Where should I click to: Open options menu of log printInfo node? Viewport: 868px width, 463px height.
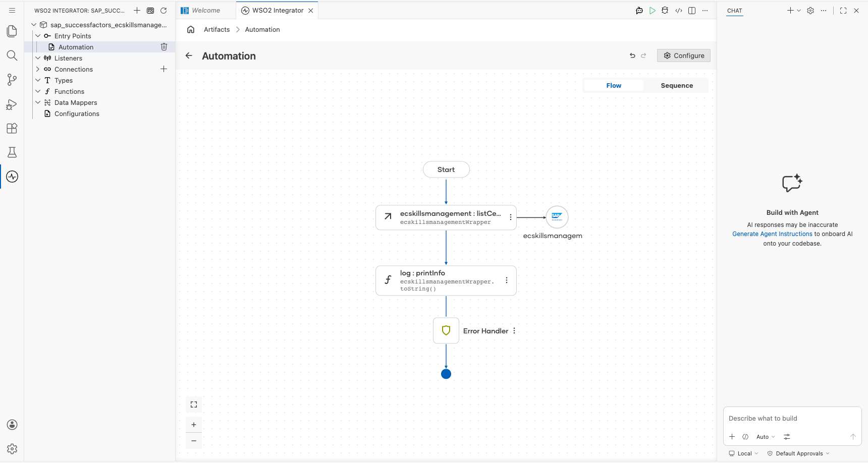pyautogui.click(x=507, y=280)
